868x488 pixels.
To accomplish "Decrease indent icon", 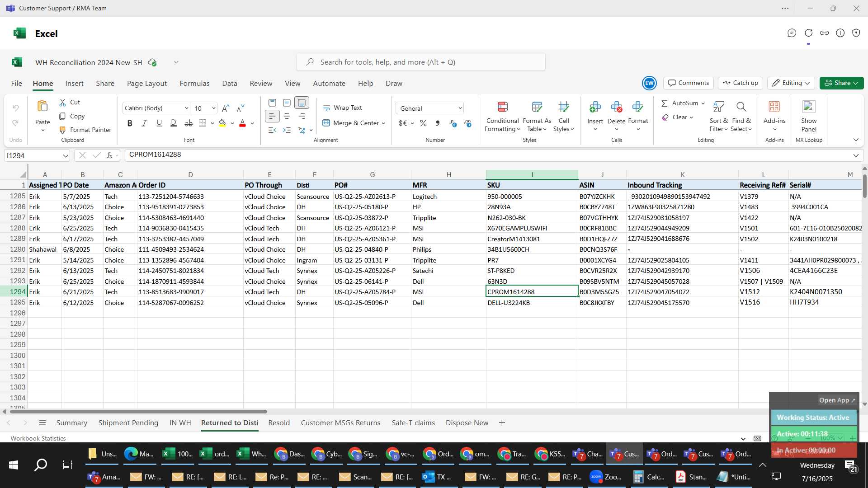I will click(x=272, y=130).
